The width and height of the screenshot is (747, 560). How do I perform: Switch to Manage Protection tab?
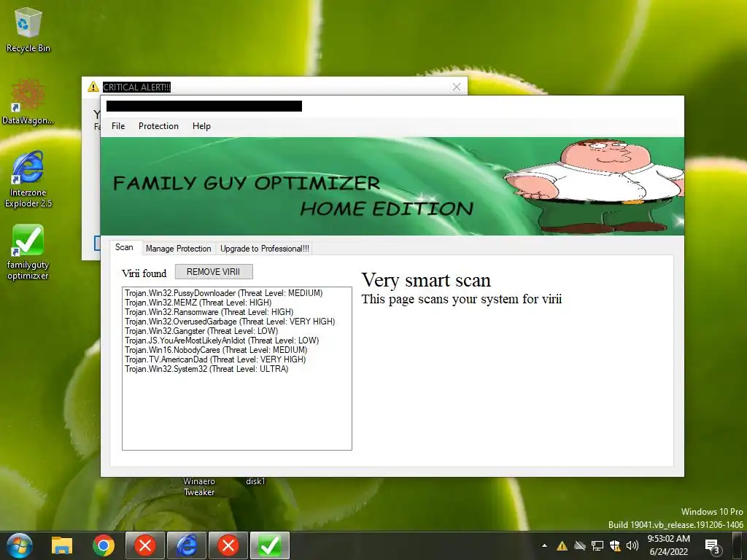(x=178, y=249)
